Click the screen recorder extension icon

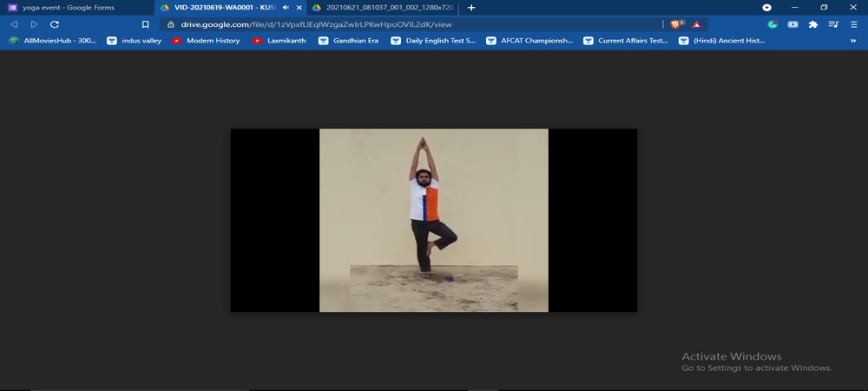(x=793, y=24)
